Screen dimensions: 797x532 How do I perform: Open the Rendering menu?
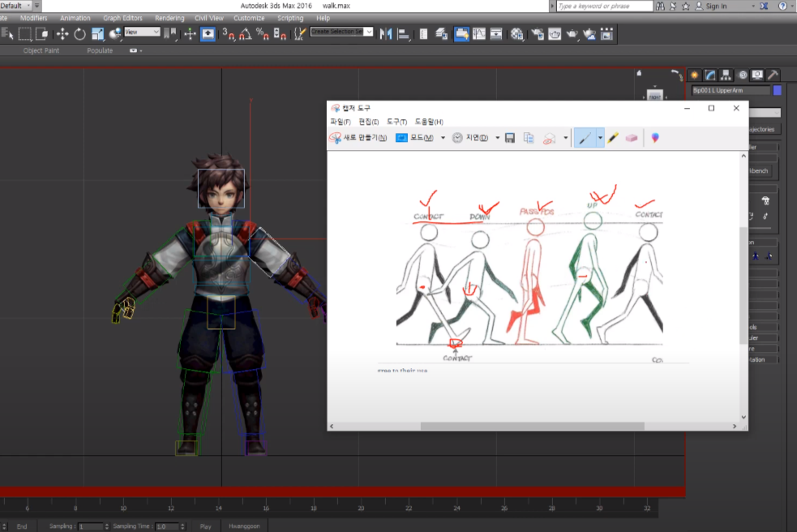169,18
